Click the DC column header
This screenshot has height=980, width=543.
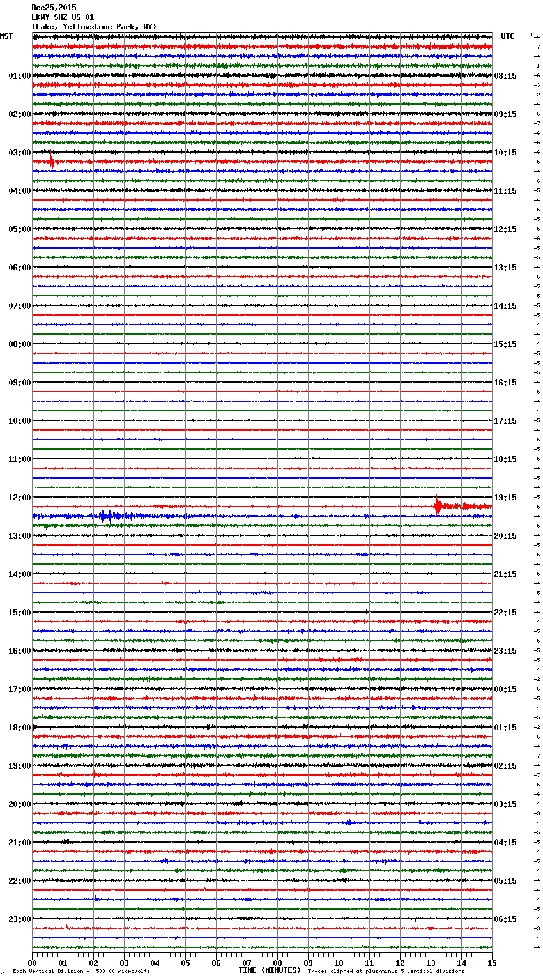coord(530,34)
